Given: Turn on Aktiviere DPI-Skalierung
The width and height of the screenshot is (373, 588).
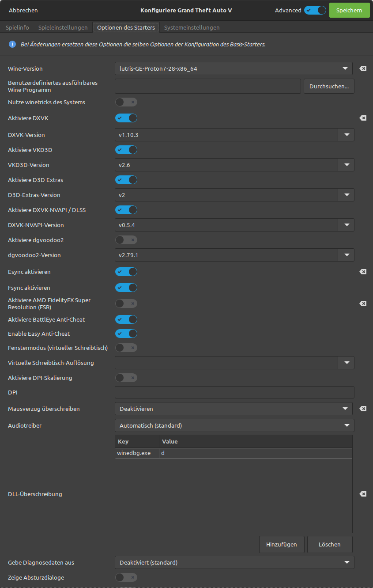Looking at the screenshot, I should click(x=126, y=378).
